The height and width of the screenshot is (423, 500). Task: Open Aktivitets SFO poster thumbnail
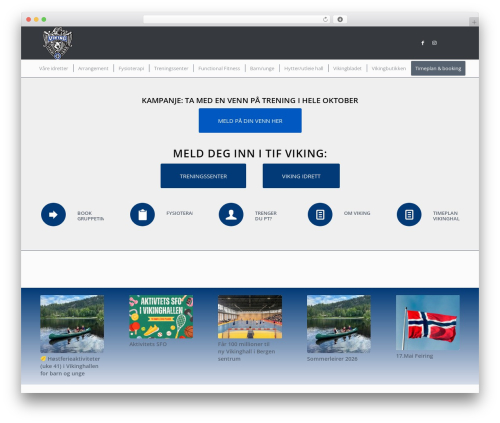tap(161, 317)
